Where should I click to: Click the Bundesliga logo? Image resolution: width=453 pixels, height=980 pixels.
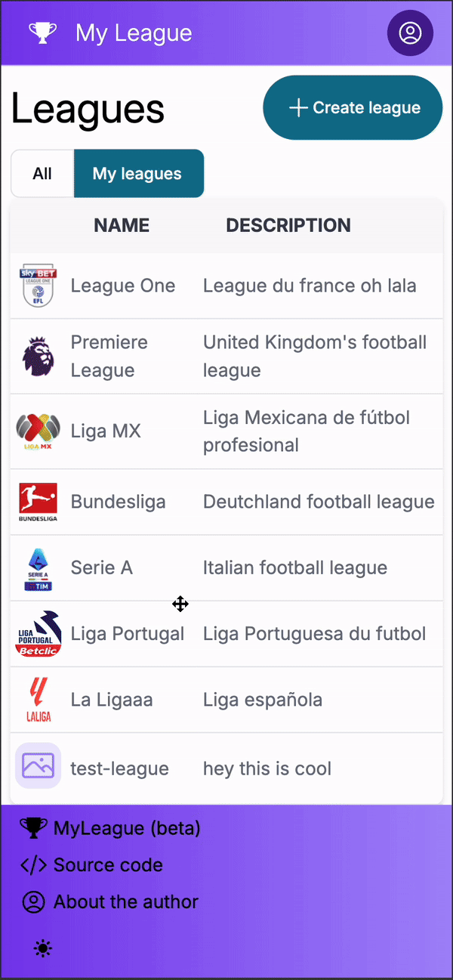click(x=38, y=502)
